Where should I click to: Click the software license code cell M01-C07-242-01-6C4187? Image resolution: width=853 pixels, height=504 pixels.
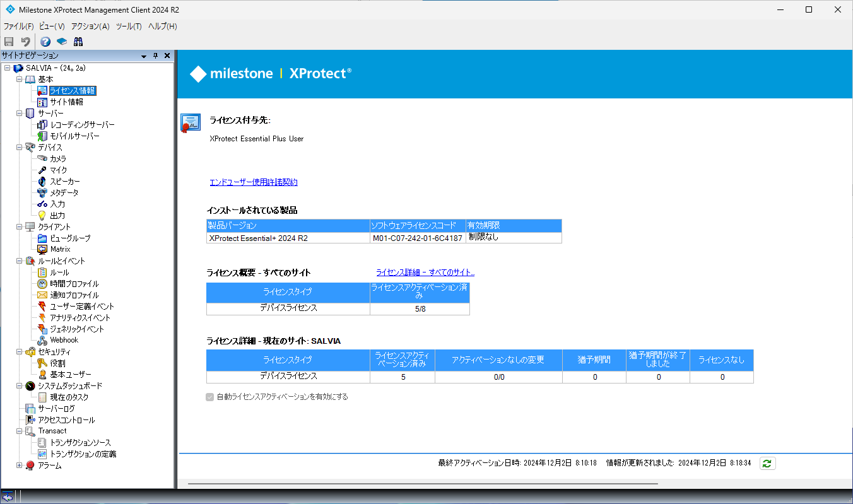point(418,238)
